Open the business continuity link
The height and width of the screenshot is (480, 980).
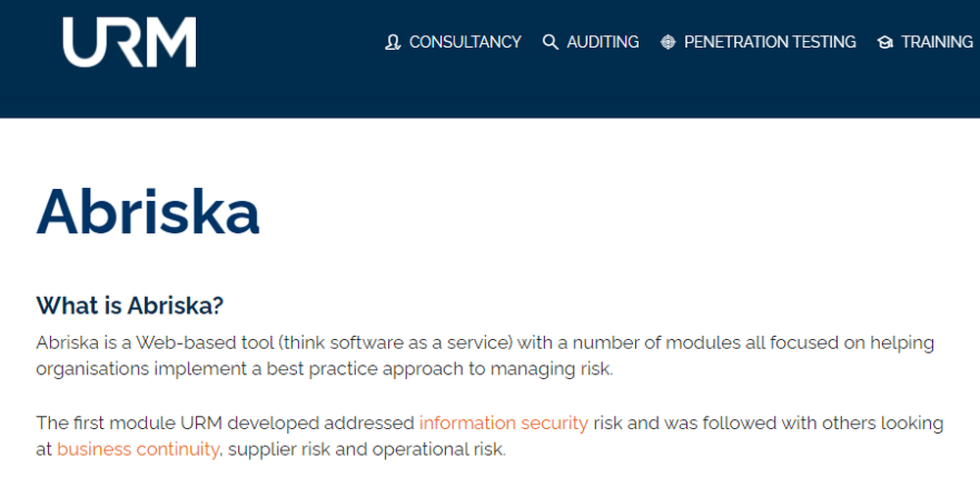click(x=137, y=449)
